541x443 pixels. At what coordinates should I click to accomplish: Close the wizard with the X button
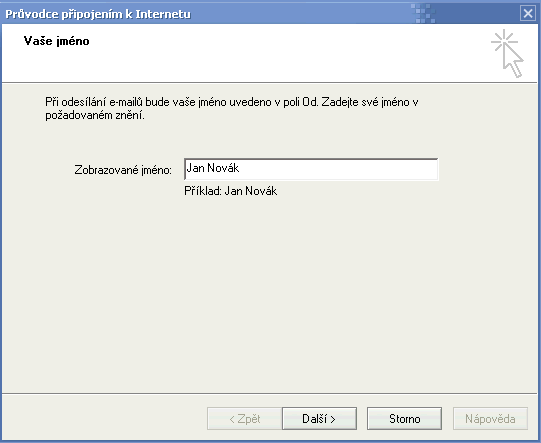pyautogui.click(x=528, y=13)
